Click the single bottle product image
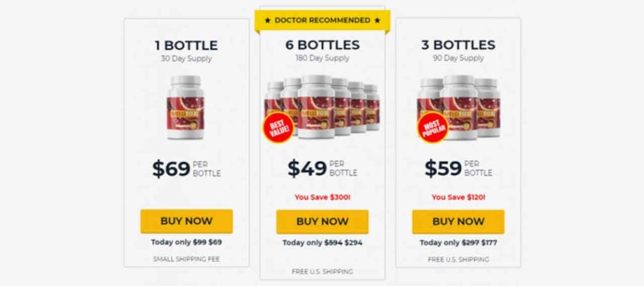 185,107
